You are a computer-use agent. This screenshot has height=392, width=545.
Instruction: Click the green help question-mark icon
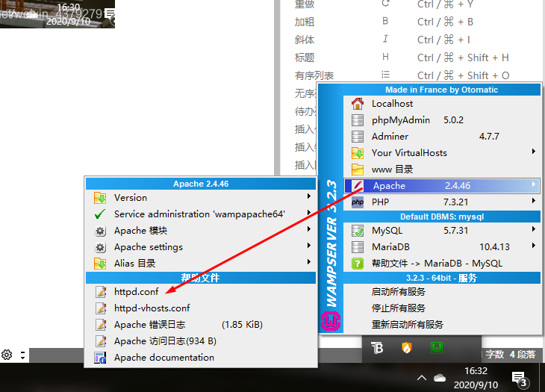[x=358, y=264]
